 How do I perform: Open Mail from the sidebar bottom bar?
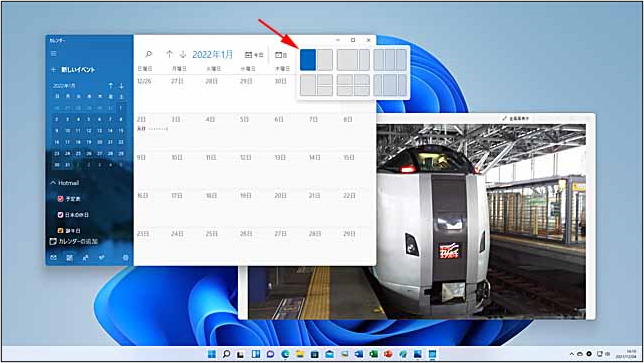click(53, 257)
